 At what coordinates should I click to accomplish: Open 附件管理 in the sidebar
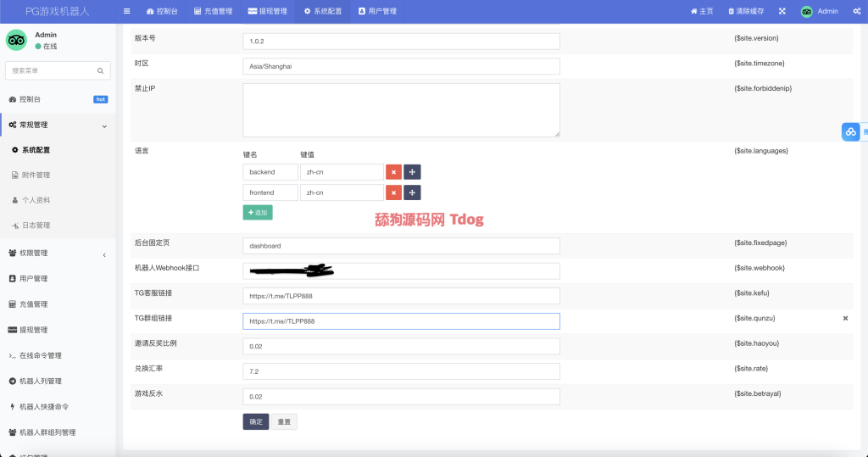click(36, 175)
